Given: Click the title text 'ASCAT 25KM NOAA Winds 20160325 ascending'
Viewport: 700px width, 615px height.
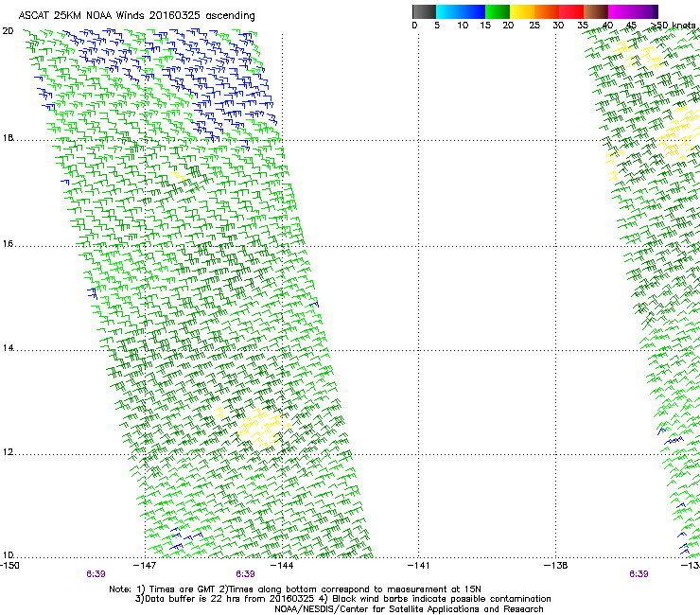Looking at the screenshot, I should [x=136, y=16].
